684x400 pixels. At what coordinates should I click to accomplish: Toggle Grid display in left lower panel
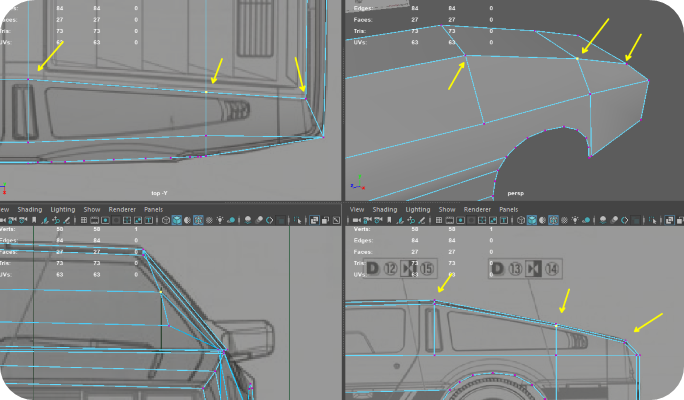(x=84, y=220)
